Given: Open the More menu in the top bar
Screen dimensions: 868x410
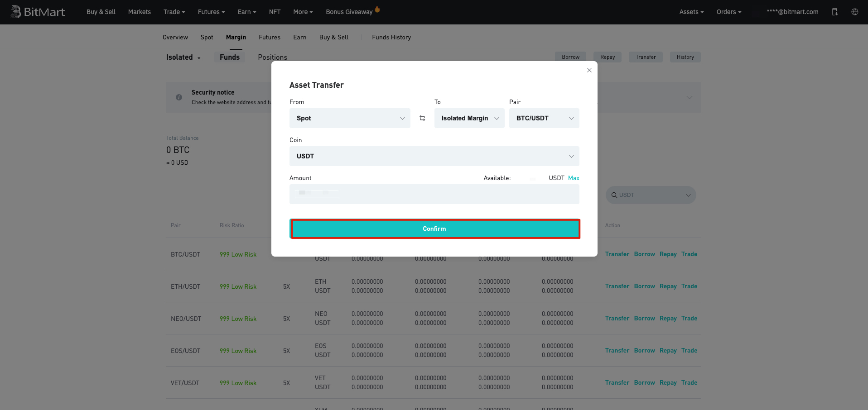Looking at the screenshot, I should [303, 12].
